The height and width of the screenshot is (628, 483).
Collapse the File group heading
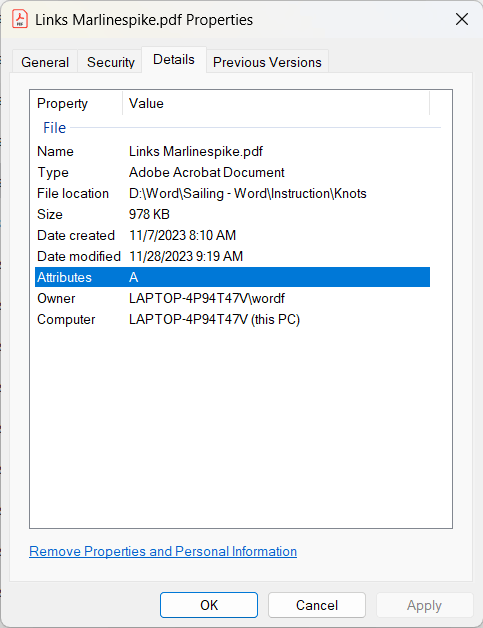[54, 128]
